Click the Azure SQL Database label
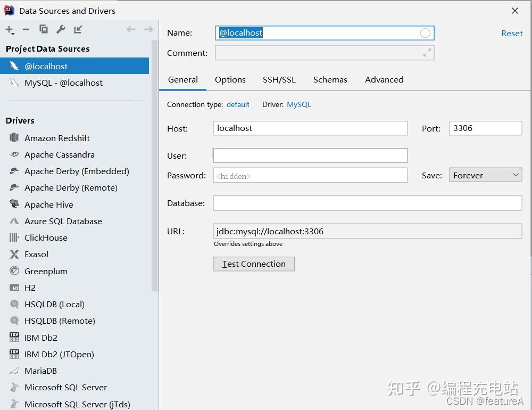 click(x=63, y=221)
